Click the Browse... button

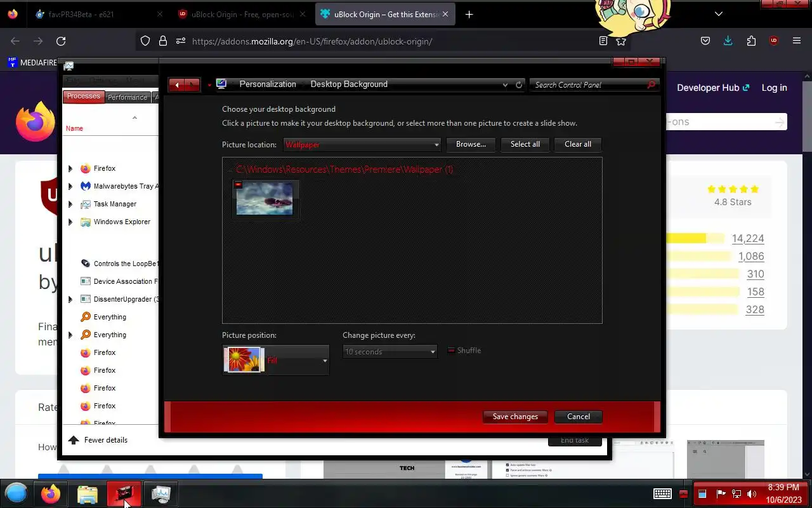point(471,144)
